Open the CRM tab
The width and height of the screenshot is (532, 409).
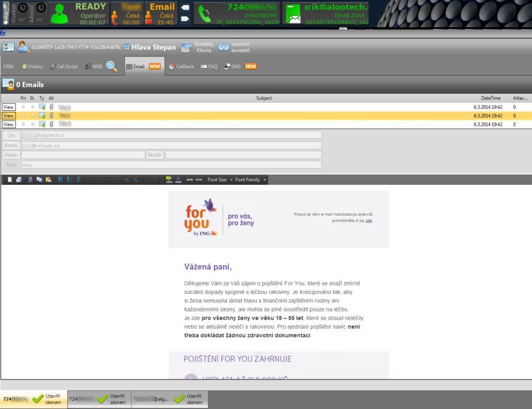9,67
